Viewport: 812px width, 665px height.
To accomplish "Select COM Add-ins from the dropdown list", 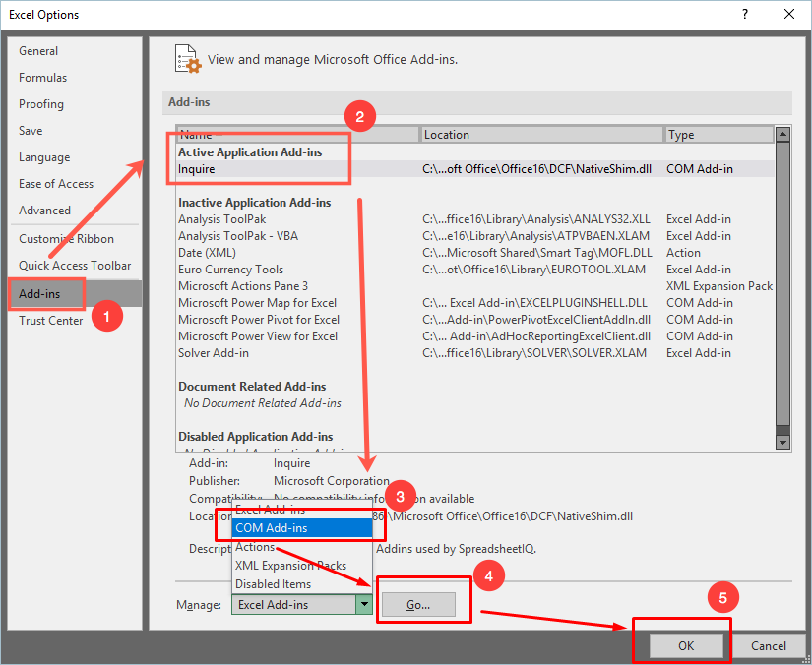I will point(301,528).
